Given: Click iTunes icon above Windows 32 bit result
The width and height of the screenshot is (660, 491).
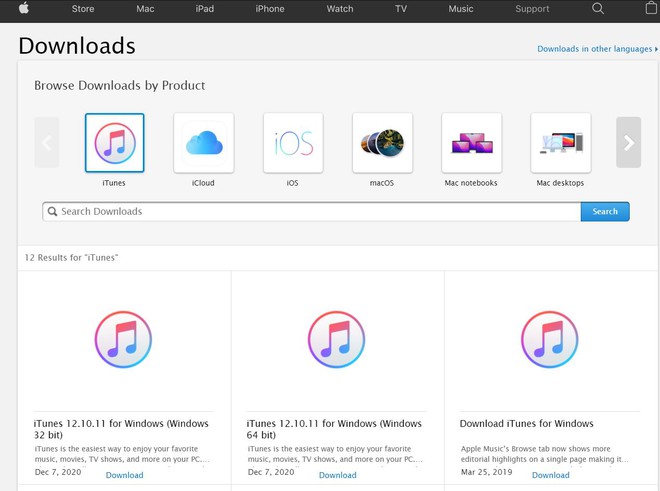Looking at the screenshot, I should click(x=123, y=339).
